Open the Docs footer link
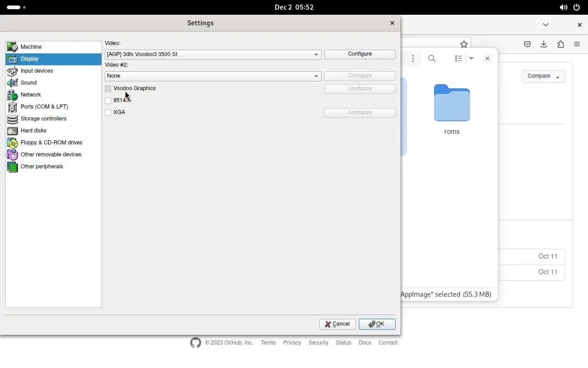588x368 pixels. coord(365,343)
